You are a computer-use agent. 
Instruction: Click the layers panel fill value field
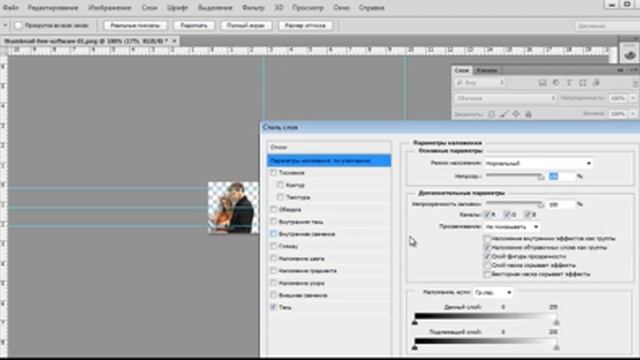click(x=618, y=114)
